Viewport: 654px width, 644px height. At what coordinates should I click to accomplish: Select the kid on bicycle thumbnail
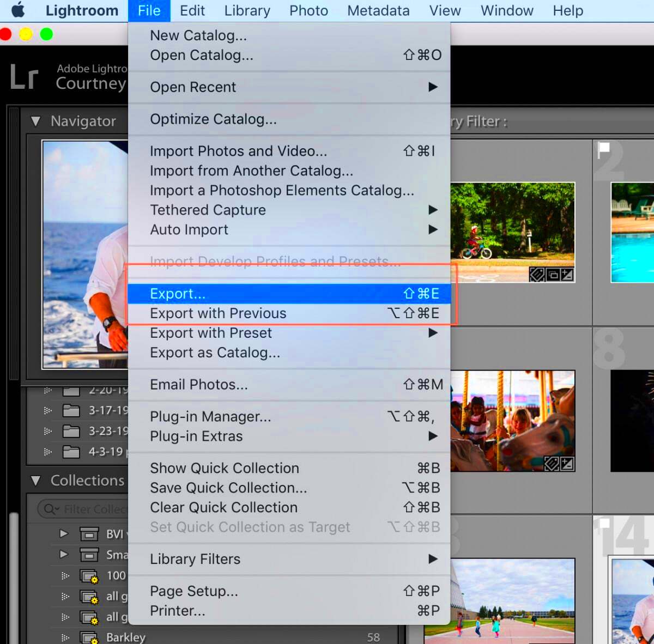pos(512,232)
